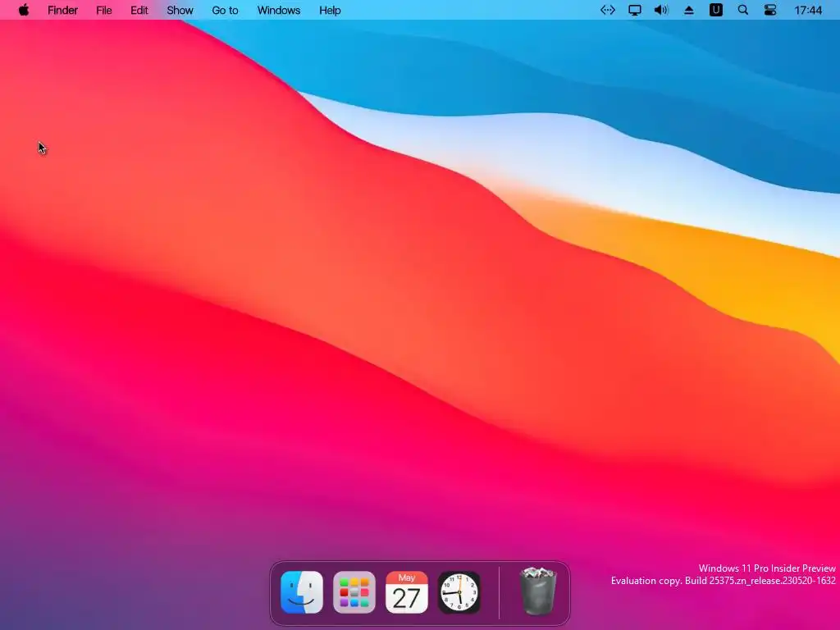
Task: Open the Clock app in the dock
Action: pyautogui.click(x=459, y=592)
